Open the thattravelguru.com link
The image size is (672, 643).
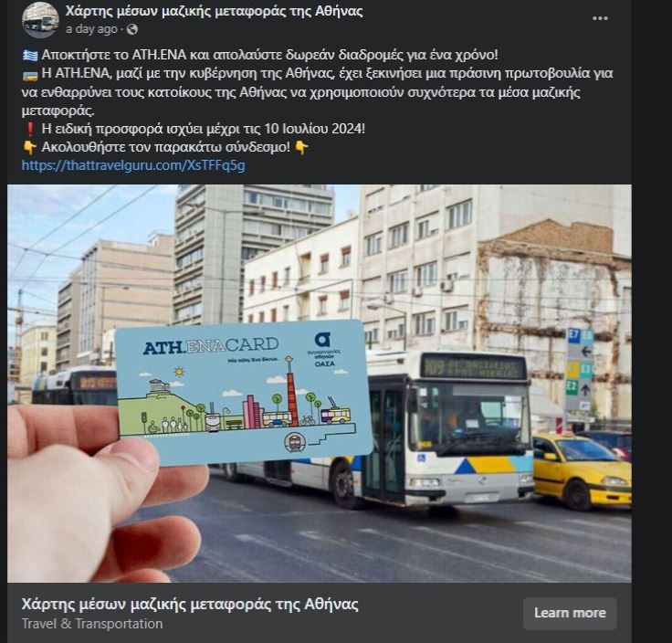(133, 165)
